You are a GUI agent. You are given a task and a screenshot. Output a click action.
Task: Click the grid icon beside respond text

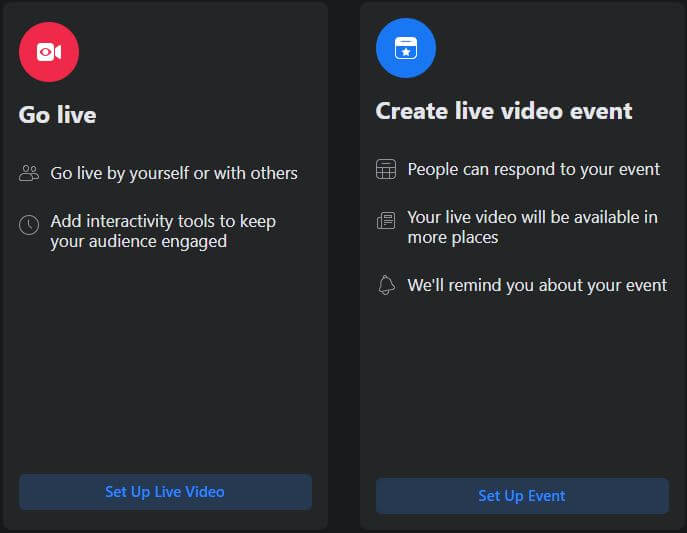[386, 170]
